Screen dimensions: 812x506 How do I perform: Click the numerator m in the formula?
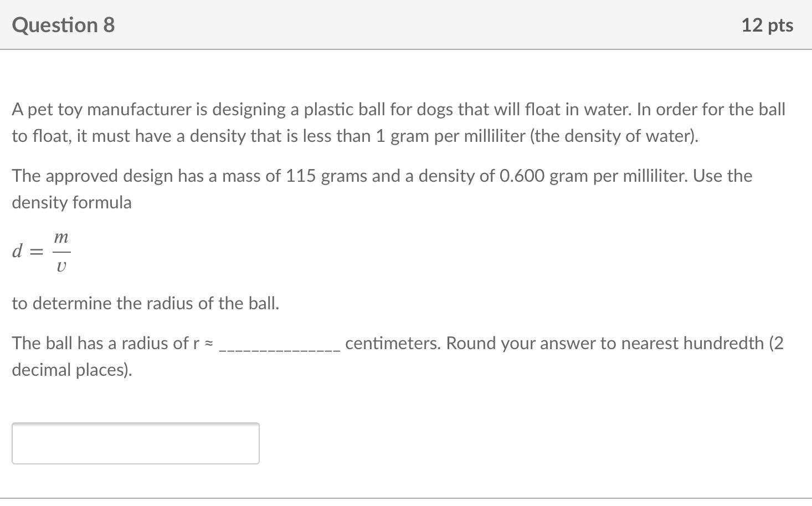pyautogui.click(x=61, y=238)
